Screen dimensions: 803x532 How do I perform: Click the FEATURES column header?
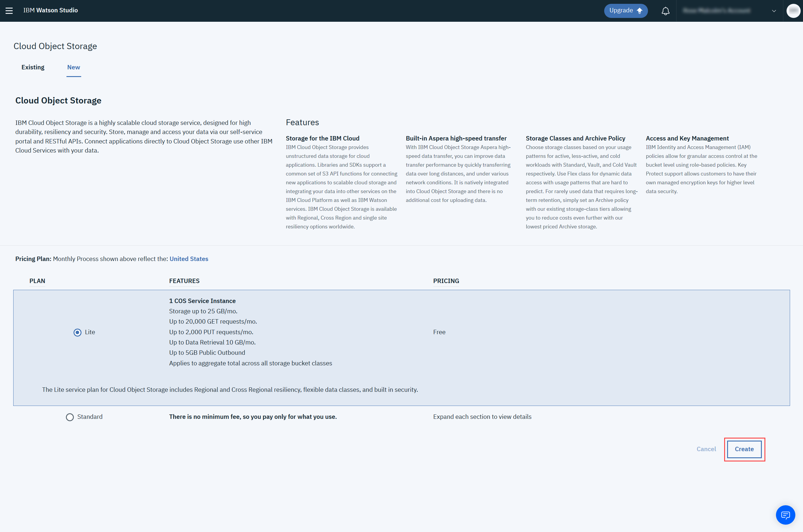[184, 281]
